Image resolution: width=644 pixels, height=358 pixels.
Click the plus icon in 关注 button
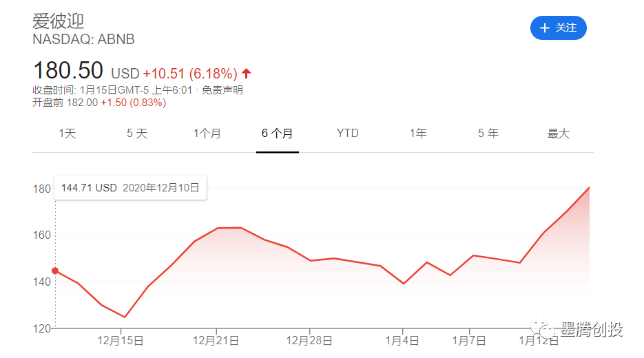(545, 28)
